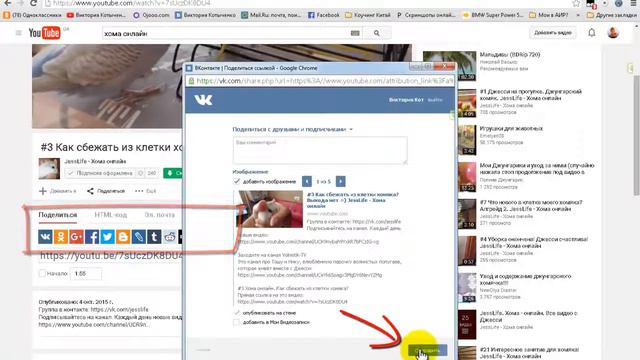Click subscription notification settings gear icon
The width and height of the screenshot is (640, 360).
140,173
